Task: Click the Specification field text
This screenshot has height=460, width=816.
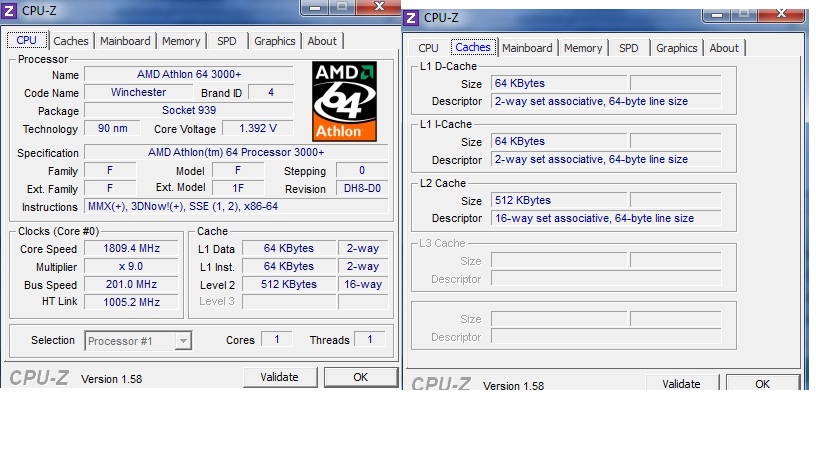Action: (x=236, y=152)
